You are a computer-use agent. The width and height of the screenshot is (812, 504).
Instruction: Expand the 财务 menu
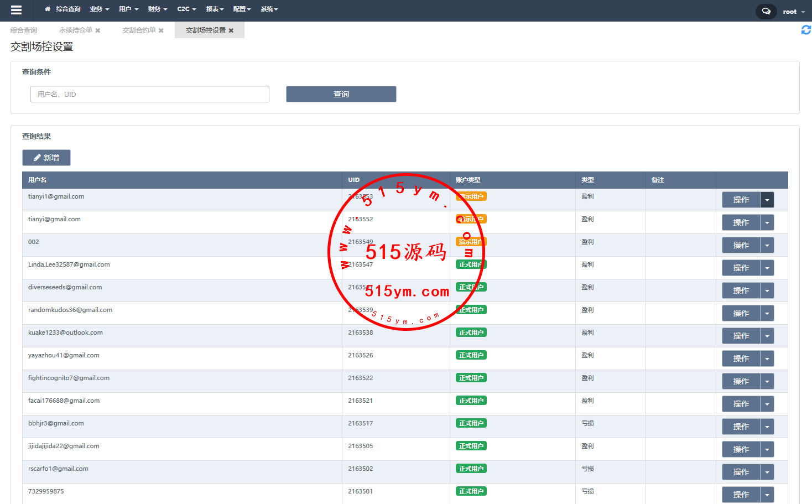[157, 9]
